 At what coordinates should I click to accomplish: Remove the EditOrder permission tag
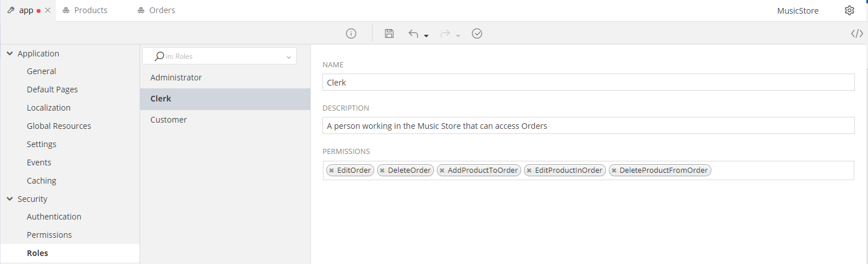331,170
